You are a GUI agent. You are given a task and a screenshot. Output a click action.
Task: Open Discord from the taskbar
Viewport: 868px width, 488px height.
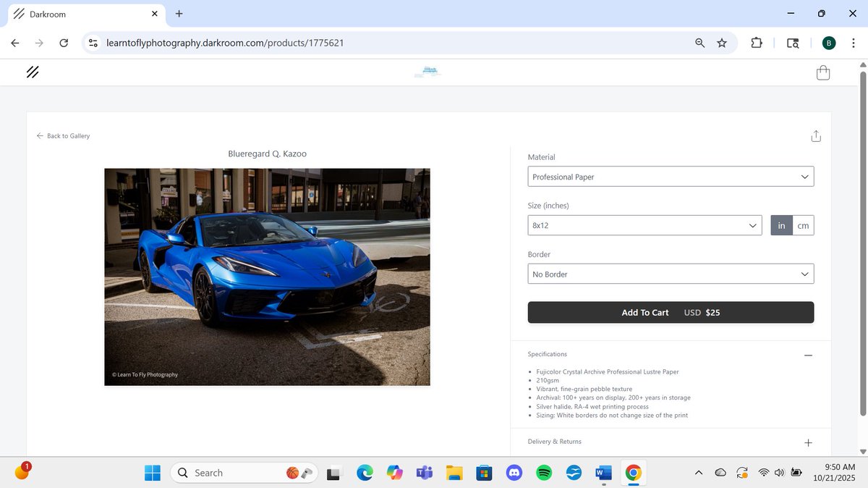[514, 473]
